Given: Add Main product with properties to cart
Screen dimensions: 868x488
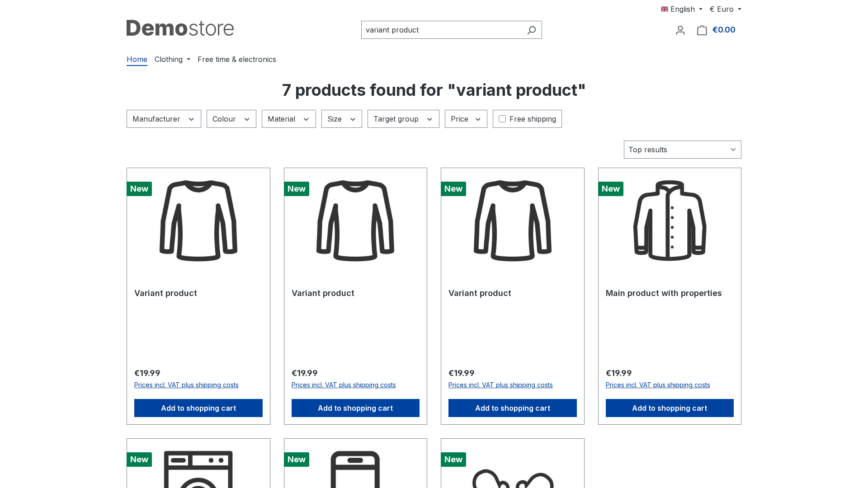Looking at the screenshot, I should tap(670, 408).
